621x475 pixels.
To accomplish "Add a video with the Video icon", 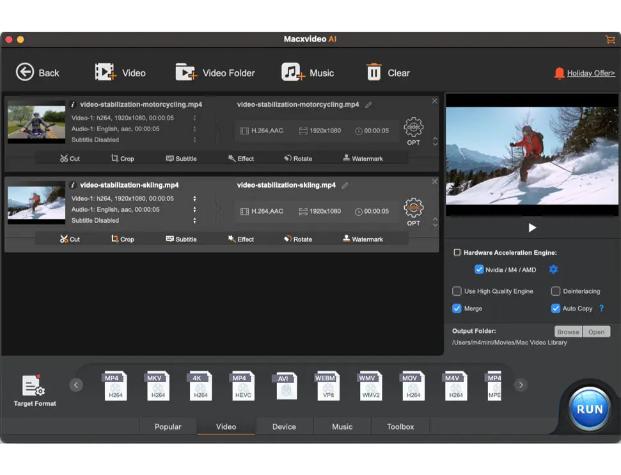I will coord(105,72).
